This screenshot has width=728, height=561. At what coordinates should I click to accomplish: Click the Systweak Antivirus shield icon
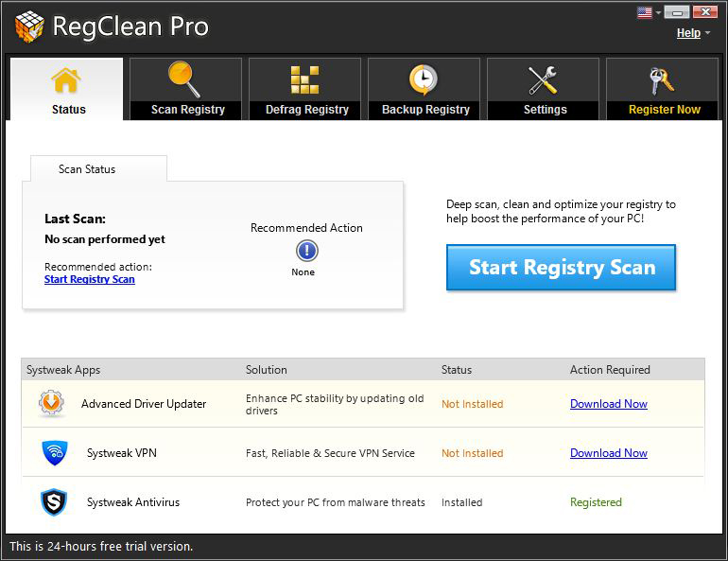(x=54, y=502)
